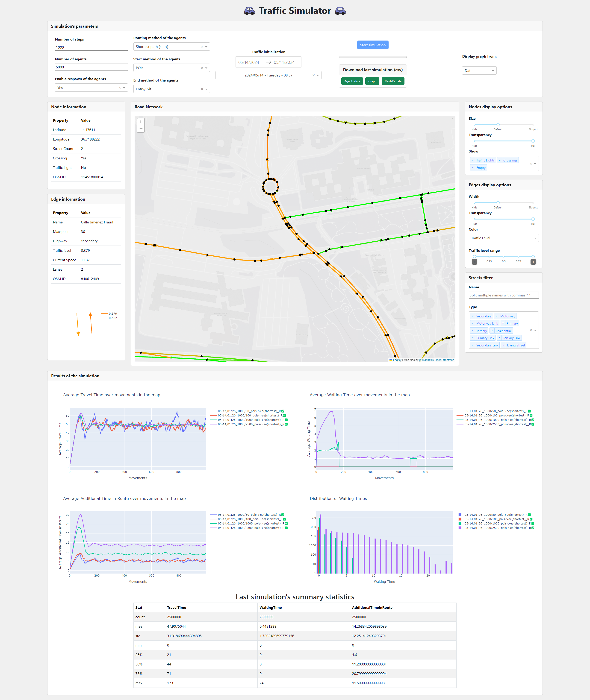Click the nodes Size slider handle
Screen dimensions: 590x700
click(x=498, y=125)
